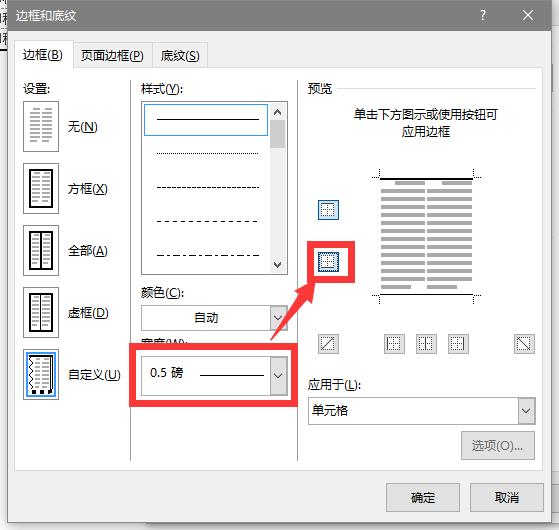Switch to the 底纹(S) tab
This screenshot has width=559, height=530.
click(x=180, y=55)
